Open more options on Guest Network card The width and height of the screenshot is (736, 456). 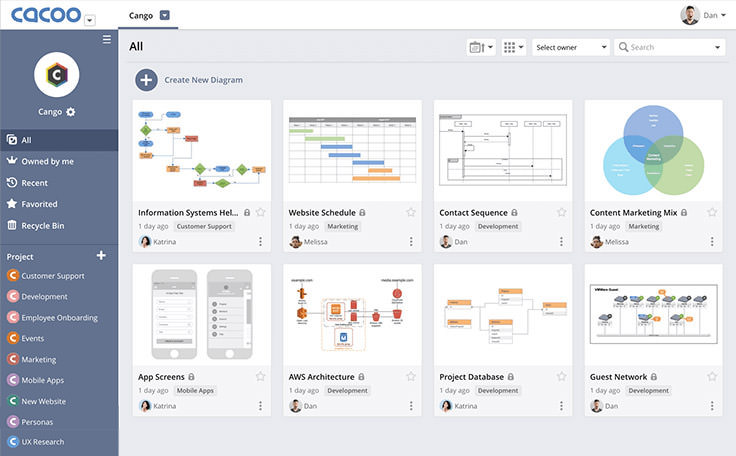click(712, 406)
